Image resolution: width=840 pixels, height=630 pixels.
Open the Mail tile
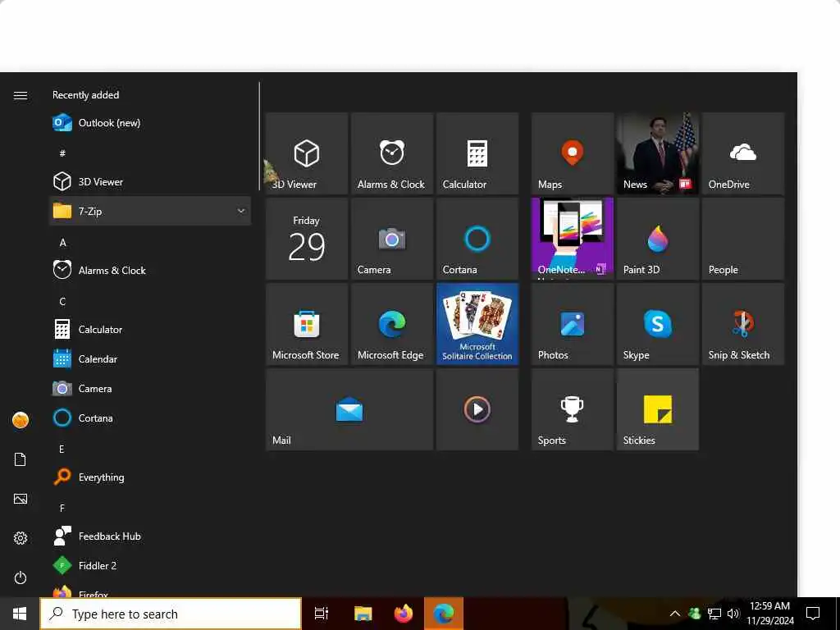[349, 409]
